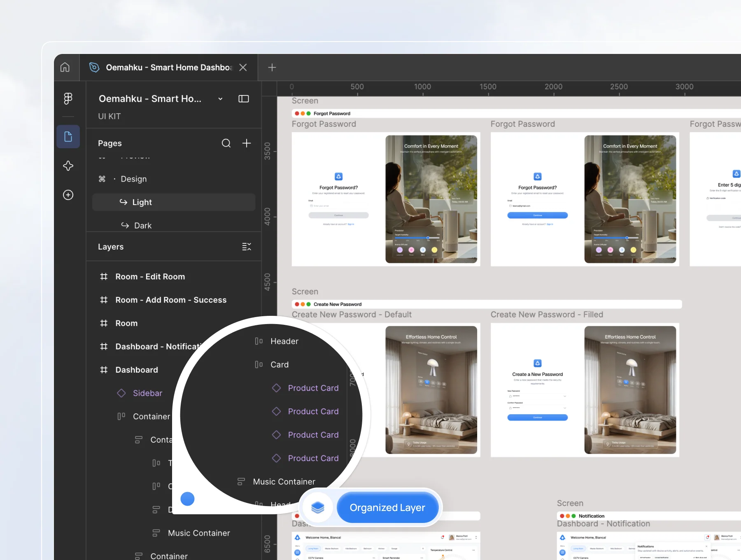This screenshot has height=560, width=741.
Task: Click Continue in Create New Password - Filled
Action: [x=537, y=418]
